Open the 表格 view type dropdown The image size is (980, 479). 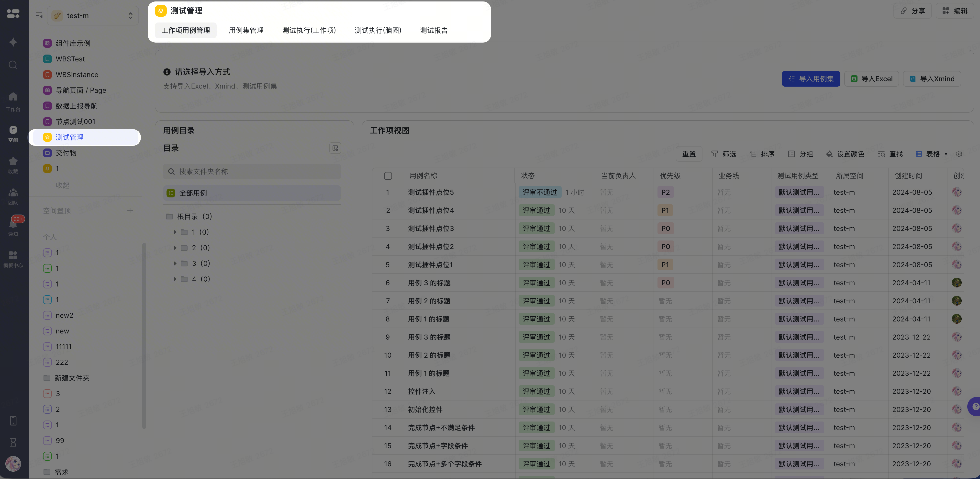click(x=932, y=154)
